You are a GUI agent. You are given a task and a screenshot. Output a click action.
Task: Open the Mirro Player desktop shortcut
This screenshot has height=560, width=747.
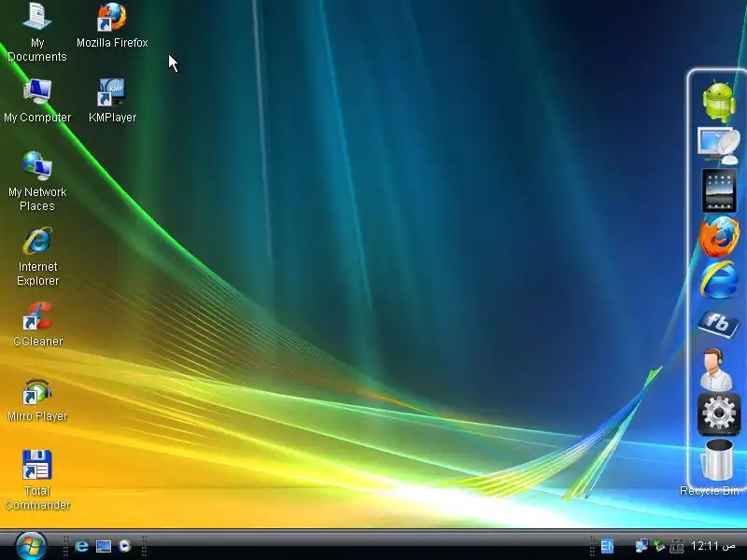click(x=37, y=399)
